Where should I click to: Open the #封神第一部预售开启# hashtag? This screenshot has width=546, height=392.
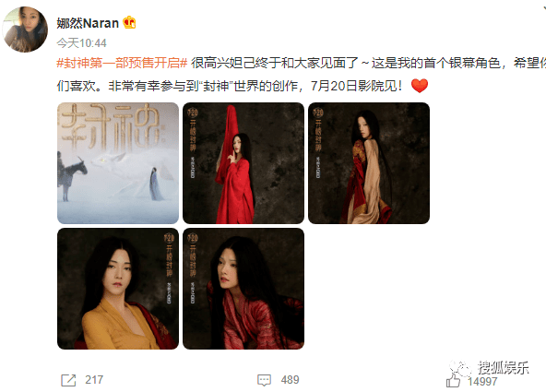coord(123,63)
